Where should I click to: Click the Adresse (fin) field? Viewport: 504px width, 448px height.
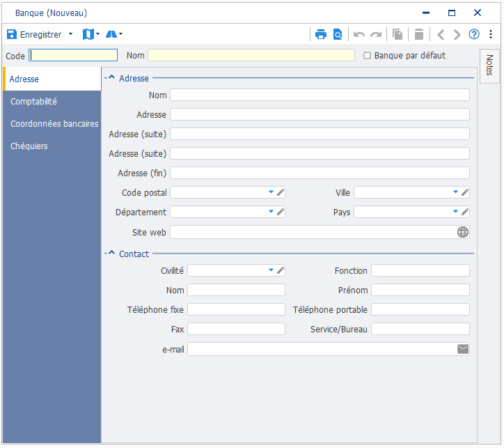pos(320,173)
